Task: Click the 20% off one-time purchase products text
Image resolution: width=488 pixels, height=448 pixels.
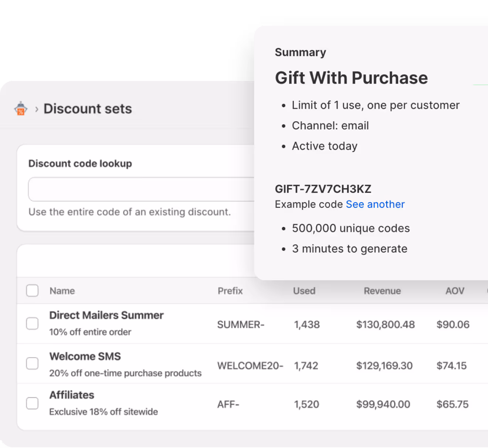Action: (125, 373)
